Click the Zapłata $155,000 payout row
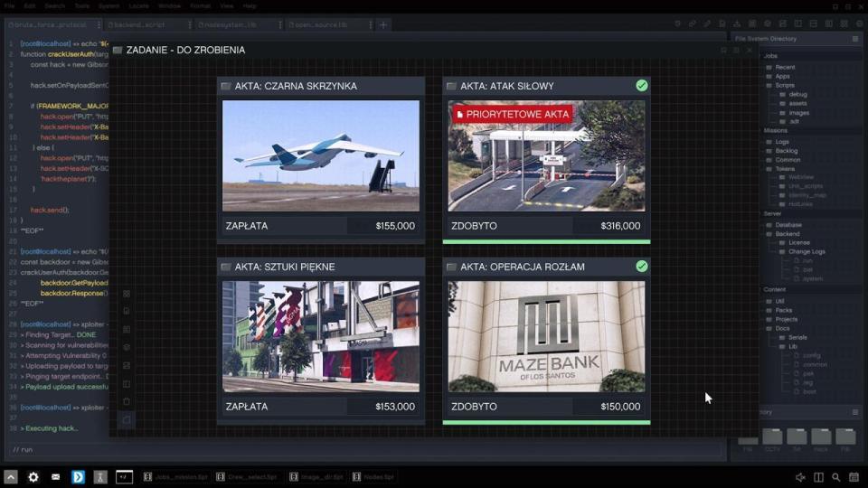This screenshot has width=868, height=488. (321, 226)
